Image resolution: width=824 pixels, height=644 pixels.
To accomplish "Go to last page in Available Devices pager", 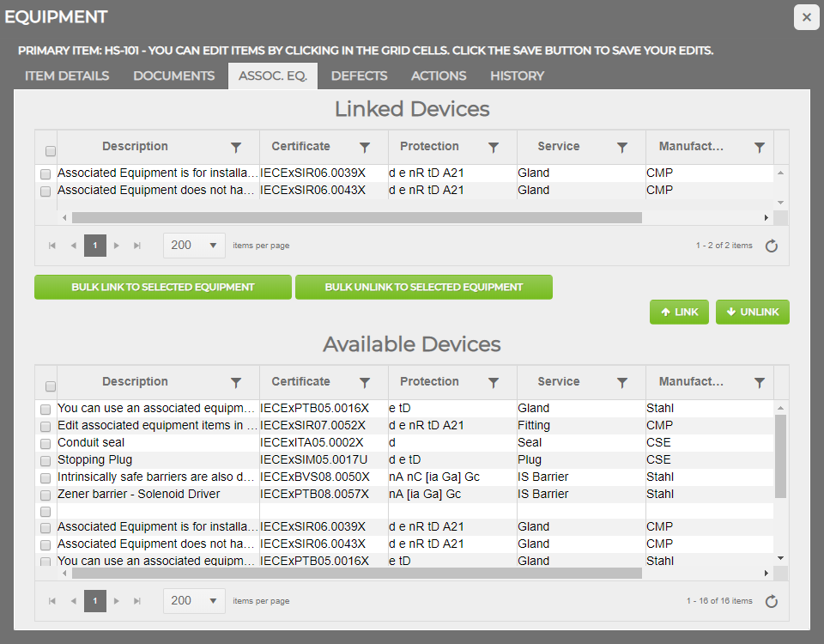I will (137, 601).
